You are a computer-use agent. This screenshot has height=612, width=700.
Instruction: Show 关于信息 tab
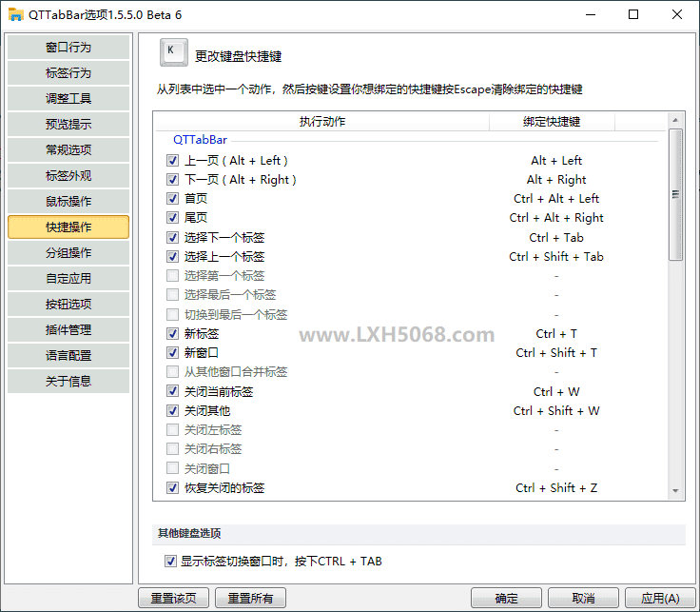point(68,381)
